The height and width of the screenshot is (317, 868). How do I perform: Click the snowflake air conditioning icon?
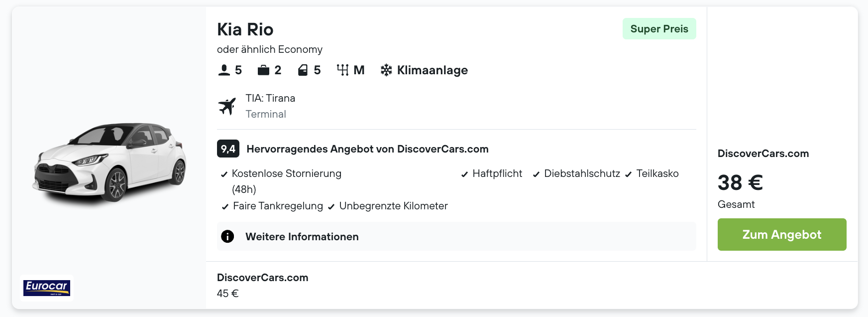(x=386, y=70)
